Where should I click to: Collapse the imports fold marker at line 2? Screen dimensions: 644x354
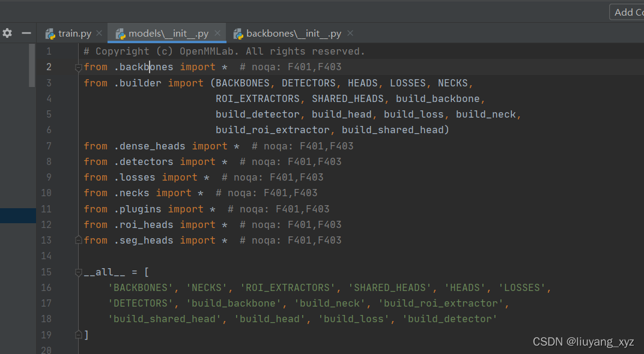coord(78,67)
